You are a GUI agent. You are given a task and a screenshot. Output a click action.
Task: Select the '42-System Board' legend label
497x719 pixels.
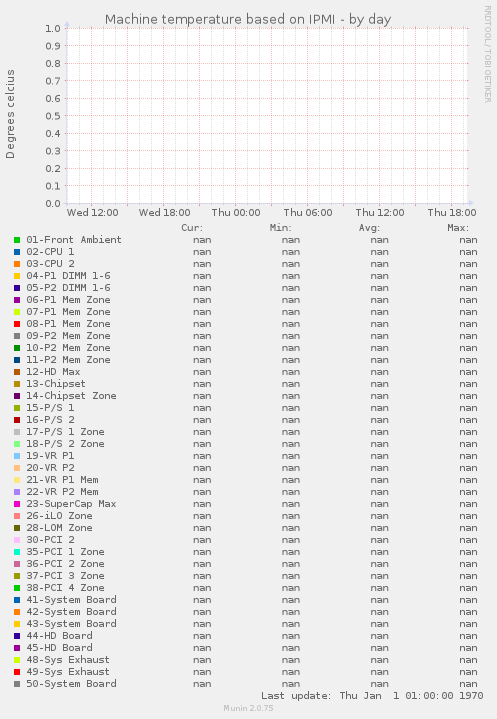pyautogui.click(x=71, y=612)
